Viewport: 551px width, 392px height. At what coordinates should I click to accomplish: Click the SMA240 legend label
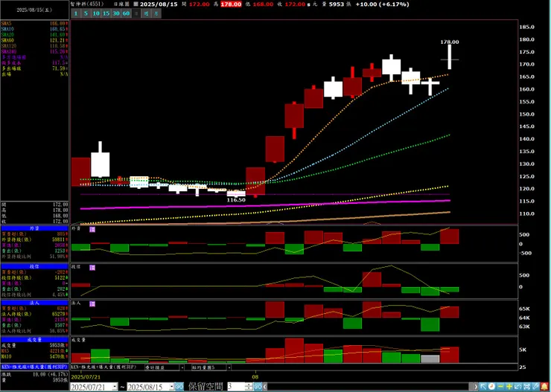(9, 51)
